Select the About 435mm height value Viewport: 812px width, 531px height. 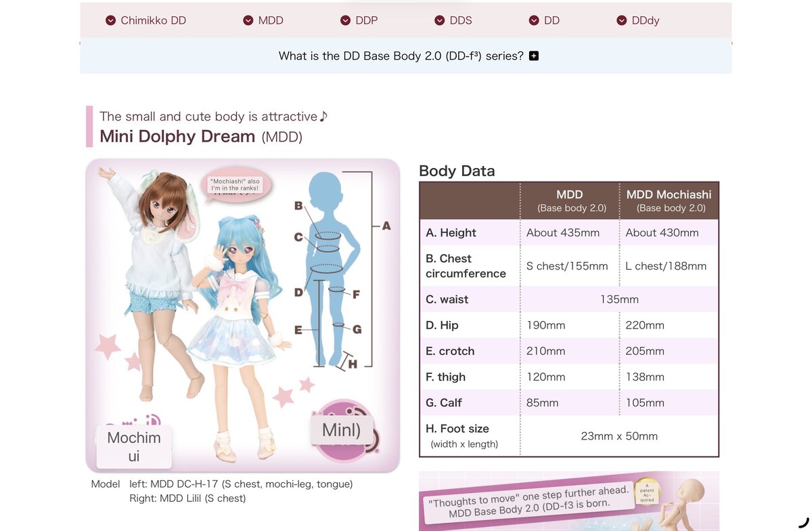pos(563,233)
